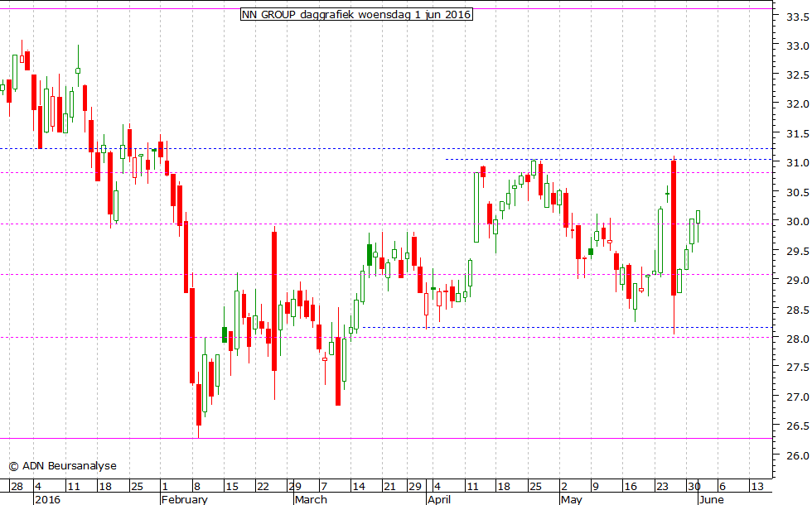
Task: Click the date label '8' above February
Action: pos(197,487)
